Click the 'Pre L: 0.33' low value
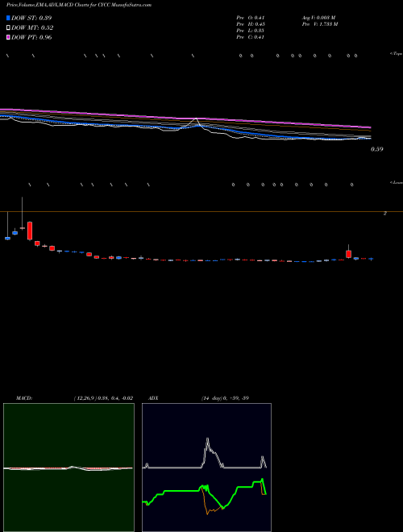Image resolution: width=403 pixels, height=532 pixels. (251, 31)
